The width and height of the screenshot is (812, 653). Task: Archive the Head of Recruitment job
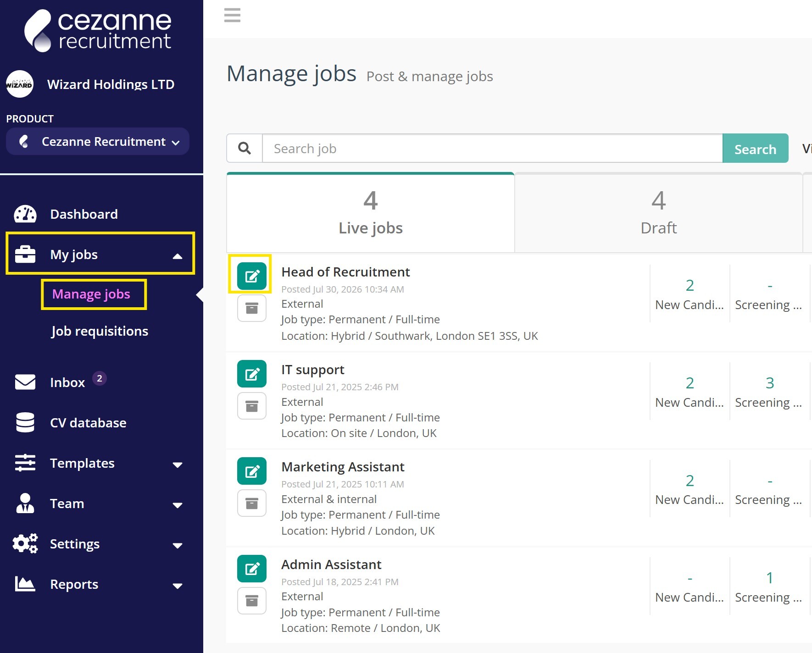(x=252, y=308)
